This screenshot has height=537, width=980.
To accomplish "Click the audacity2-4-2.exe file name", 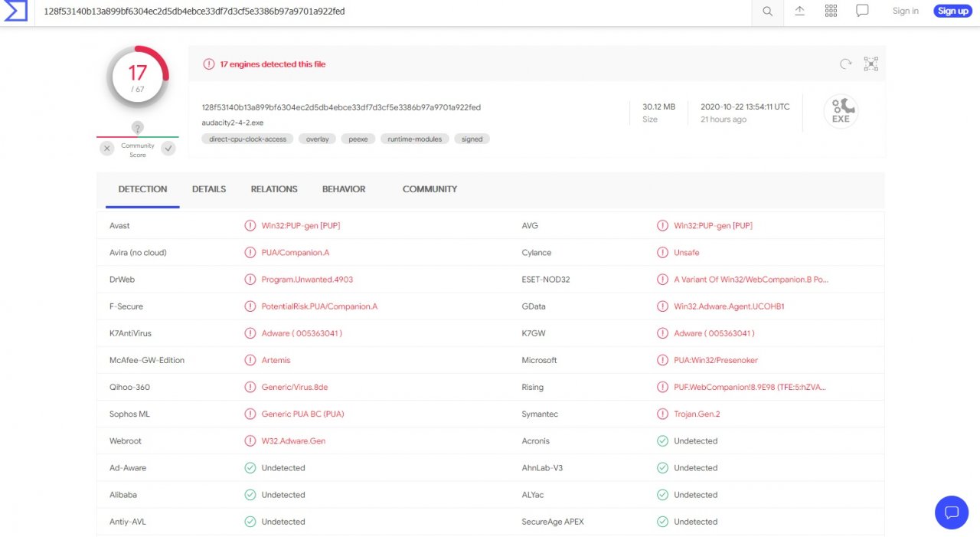I will coord(233,123).
